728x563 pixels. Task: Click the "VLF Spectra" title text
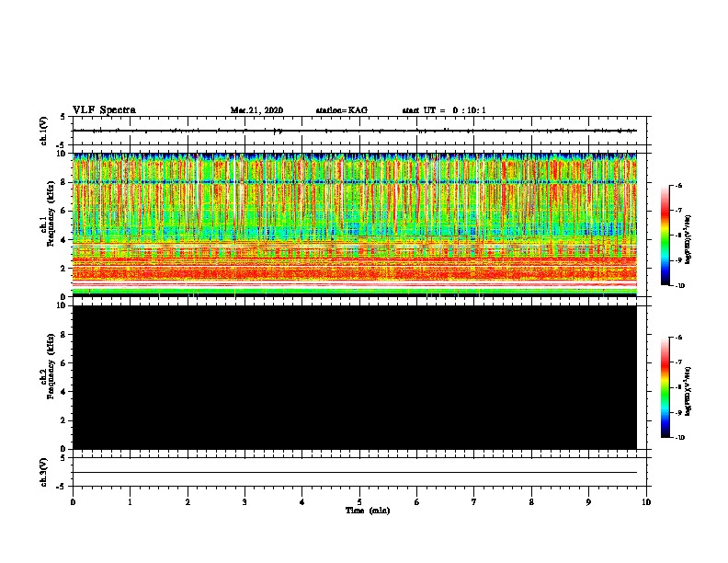(x=104, y=110)
